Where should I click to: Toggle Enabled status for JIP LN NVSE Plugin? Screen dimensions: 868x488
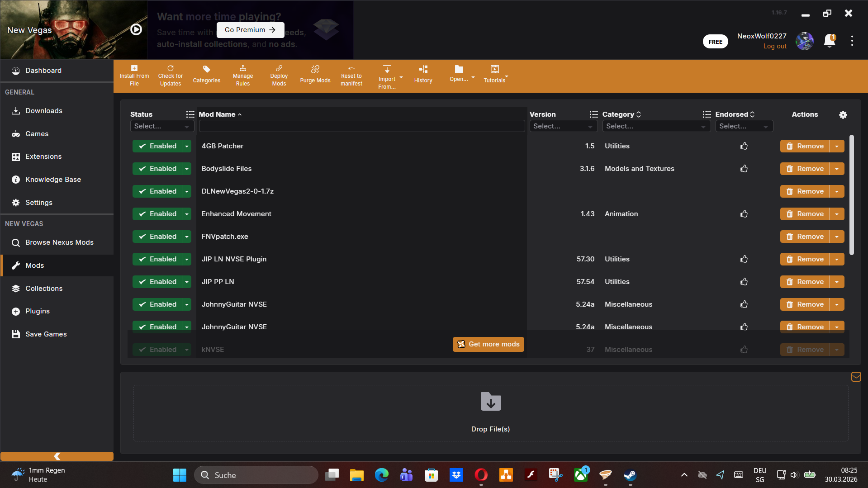coord(157,259)
